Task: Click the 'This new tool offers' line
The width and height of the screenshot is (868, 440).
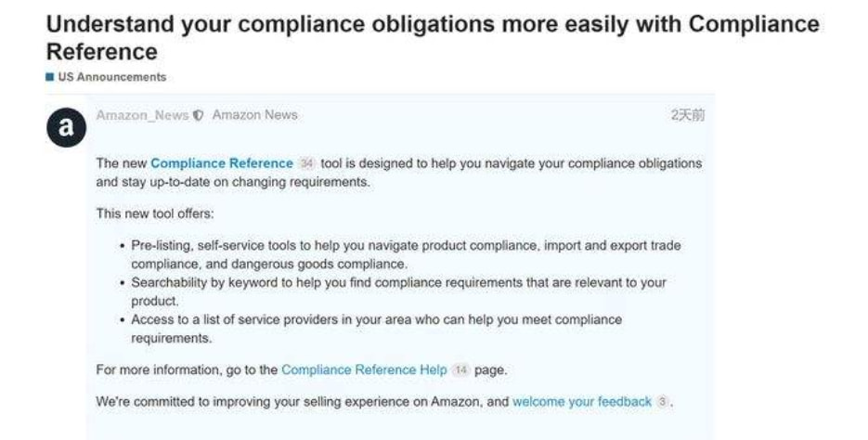Action: tap(154, 214)
